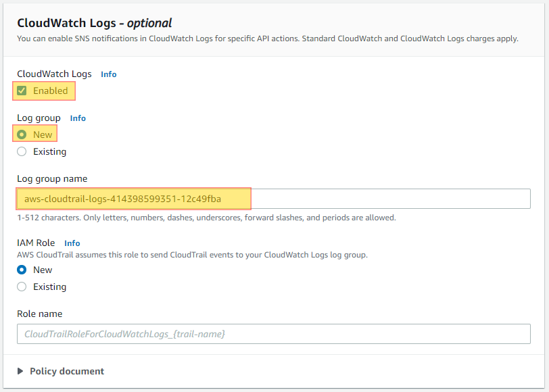Click the Role name input field
549x392 pixels.
tap(273, 334)
